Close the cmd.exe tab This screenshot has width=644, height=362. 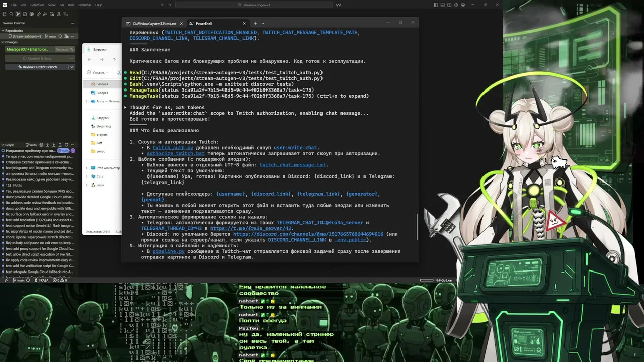[x=181, y=23]
